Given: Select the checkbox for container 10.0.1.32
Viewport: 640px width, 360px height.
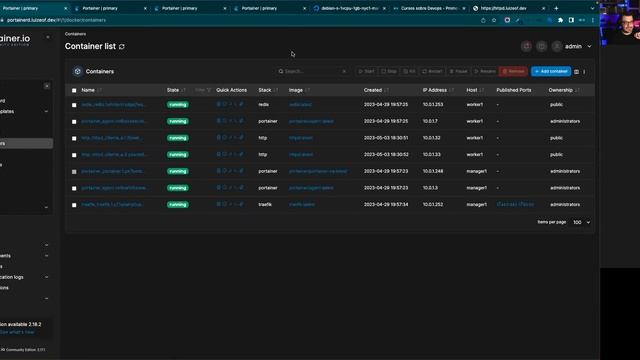Looking at the screenshot, I should coord(74,138).
